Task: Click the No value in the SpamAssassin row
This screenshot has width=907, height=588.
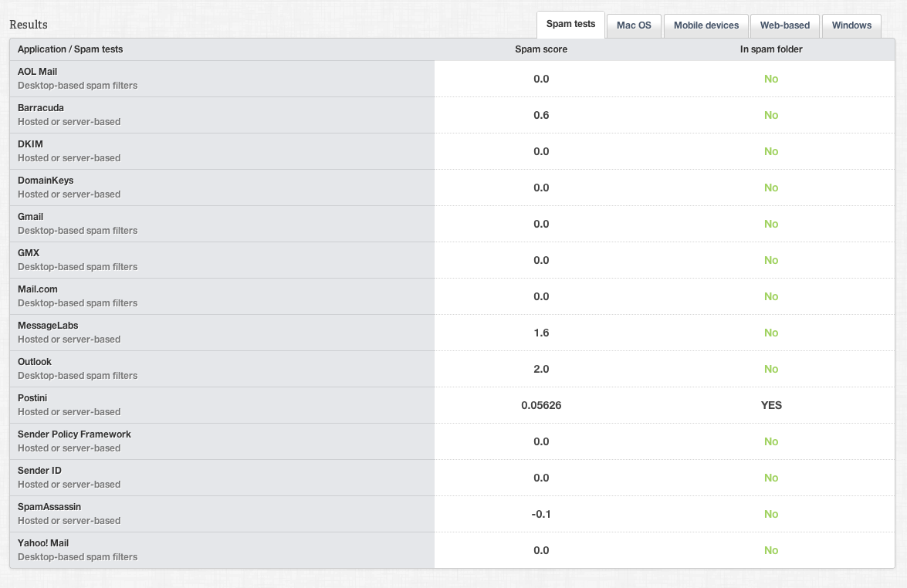Action: [771, 514]
